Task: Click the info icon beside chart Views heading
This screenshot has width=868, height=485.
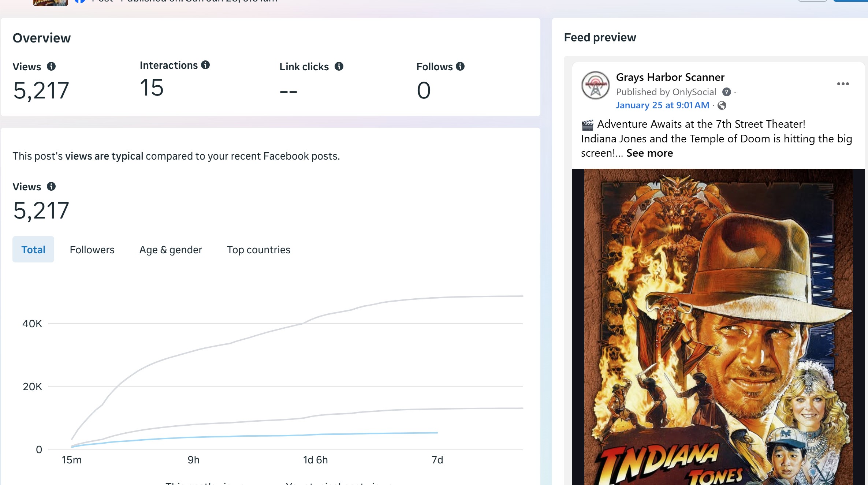Action: [x=51, y=186]
